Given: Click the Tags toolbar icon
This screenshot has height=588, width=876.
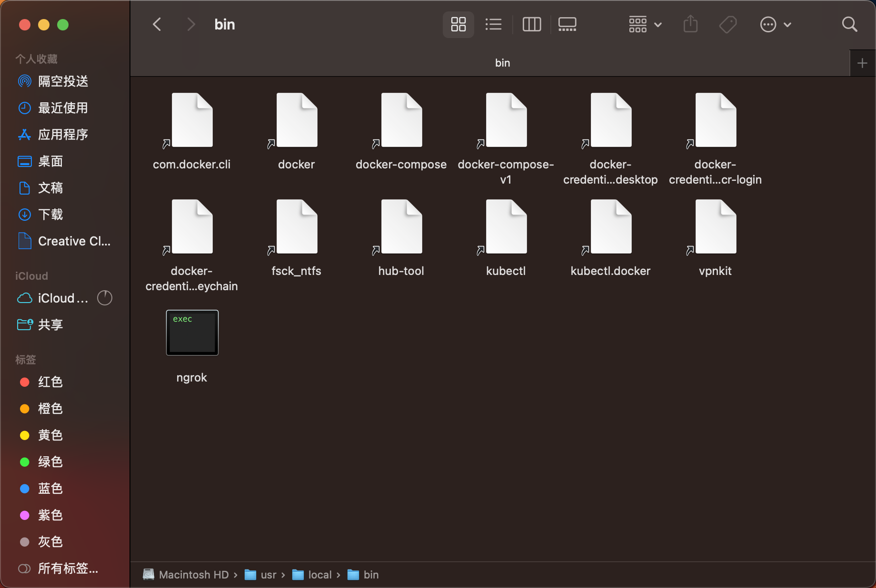Looking at the screenshot, I should pos(728,24).
